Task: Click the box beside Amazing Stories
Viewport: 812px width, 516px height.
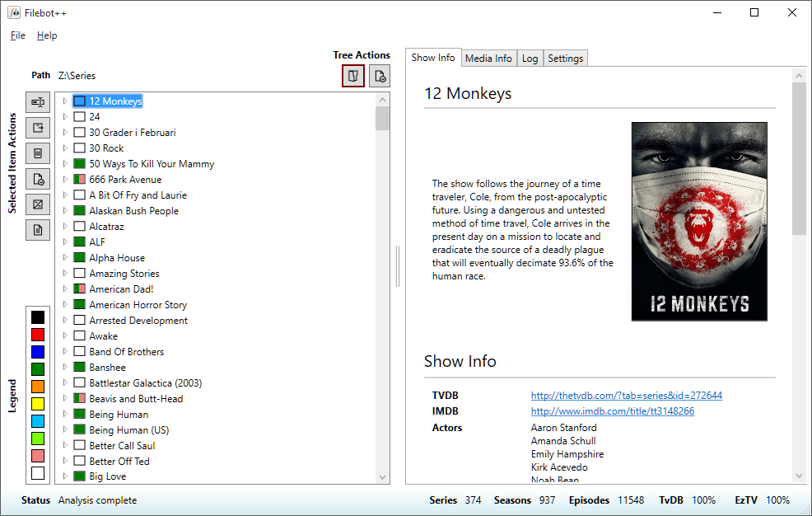Action: point(79,273)
